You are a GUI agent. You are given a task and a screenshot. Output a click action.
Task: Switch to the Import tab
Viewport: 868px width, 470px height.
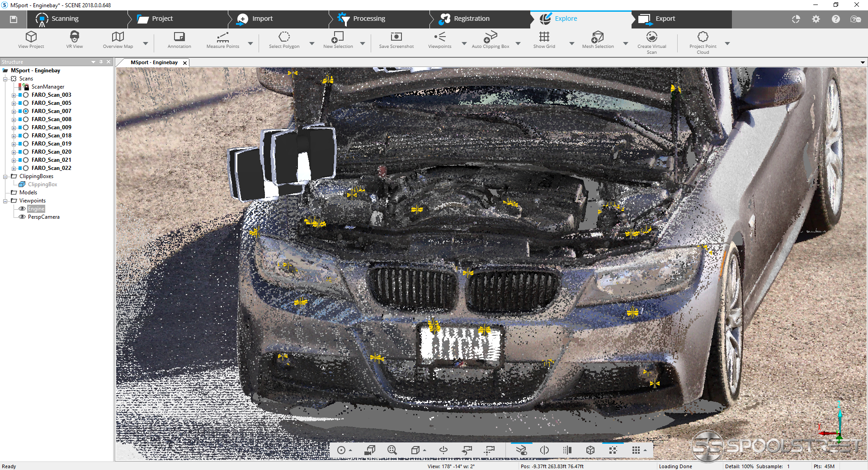coord(279,19)
